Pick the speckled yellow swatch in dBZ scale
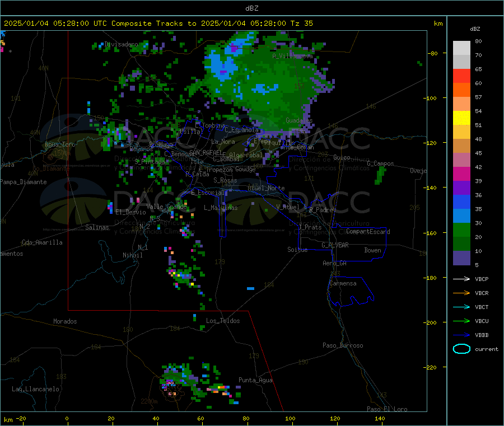The height and width of the screenshot is (426, 504). click(461, 118)
